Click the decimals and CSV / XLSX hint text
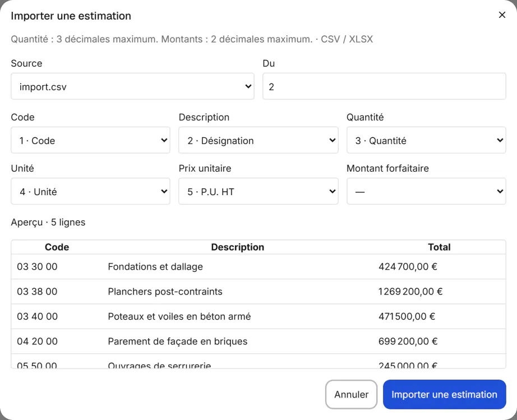Screen dimensions: 517x420 tap(192, 39)
